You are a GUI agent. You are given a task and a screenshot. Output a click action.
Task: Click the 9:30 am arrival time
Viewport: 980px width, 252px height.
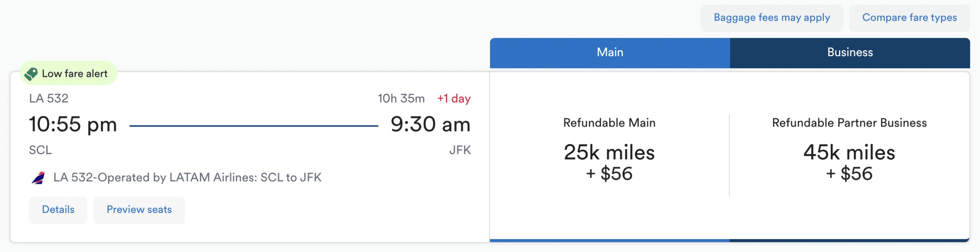click(x=430, y=125)
